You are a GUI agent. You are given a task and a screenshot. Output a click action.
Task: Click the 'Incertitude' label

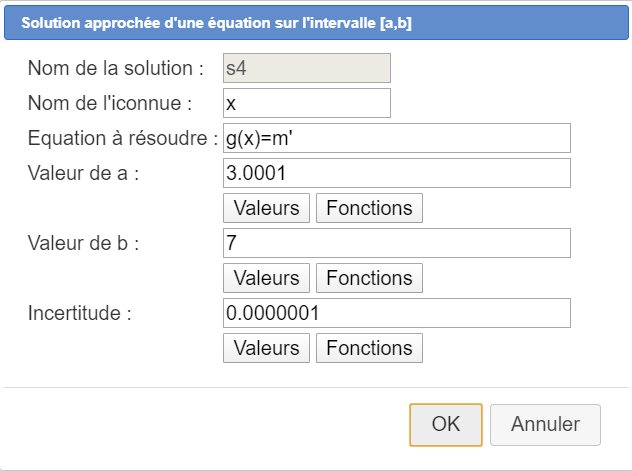[x=80, y=313]
